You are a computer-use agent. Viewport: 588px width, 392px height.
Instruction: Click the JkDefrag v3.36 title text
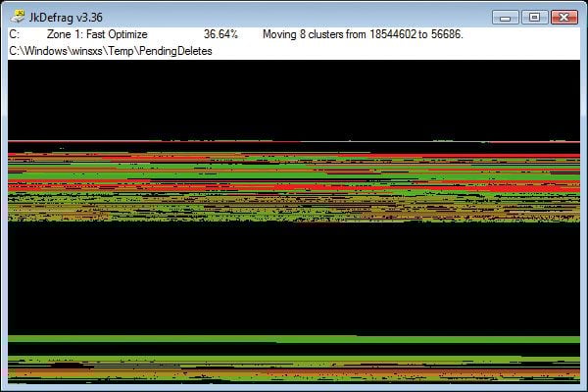click(x=66, y=18)
